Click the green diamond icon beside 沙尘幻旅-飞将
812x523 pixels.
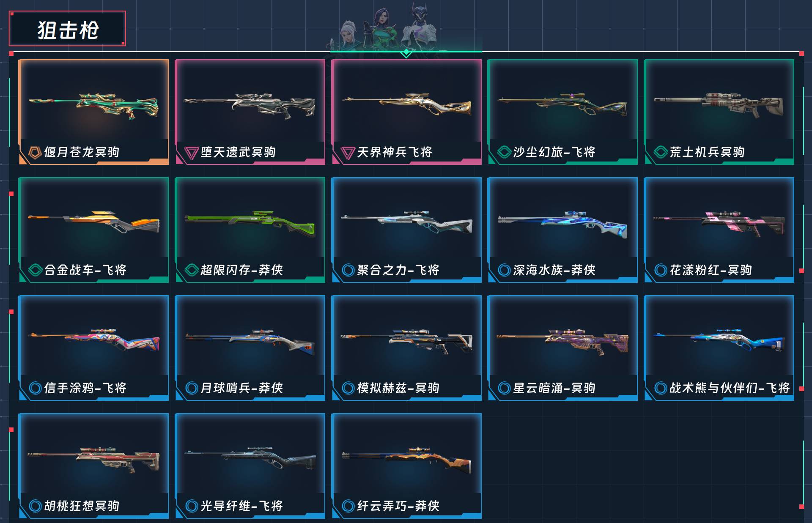[504, 152]
